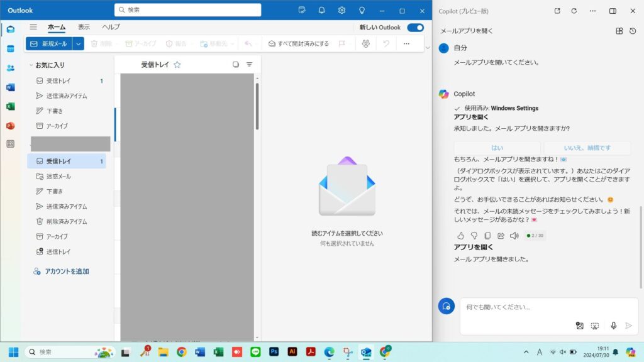
Task: Open Copilot chat history icon
Action: coord(633,31)
